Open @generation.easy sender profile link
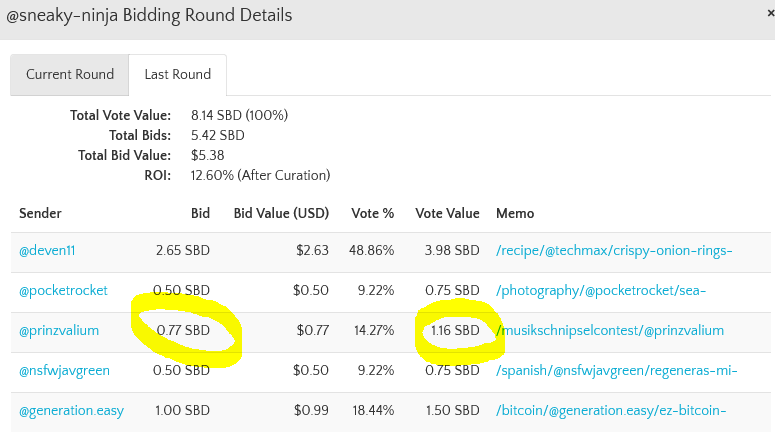Screen dimensions: 775x445 pos(71,410)
